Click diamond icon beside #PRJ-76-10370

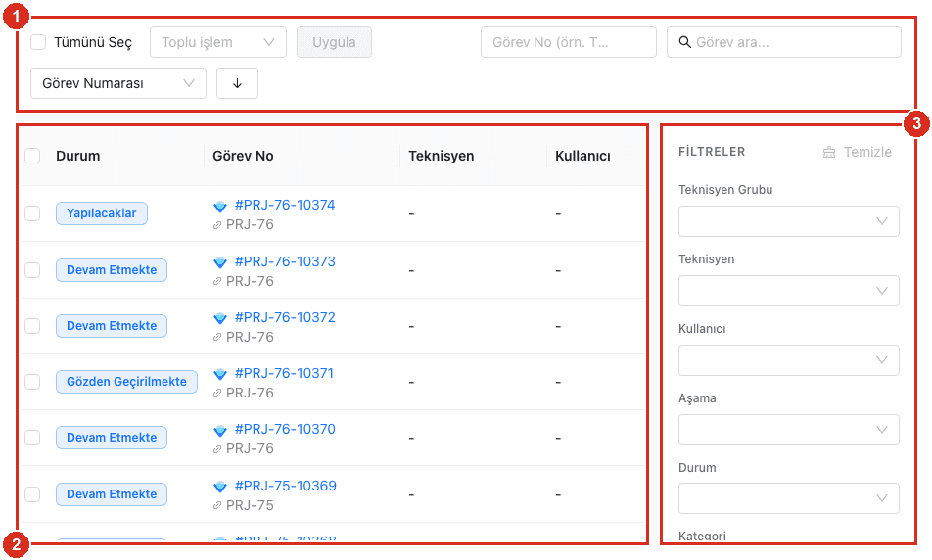[x=220, y=430]
